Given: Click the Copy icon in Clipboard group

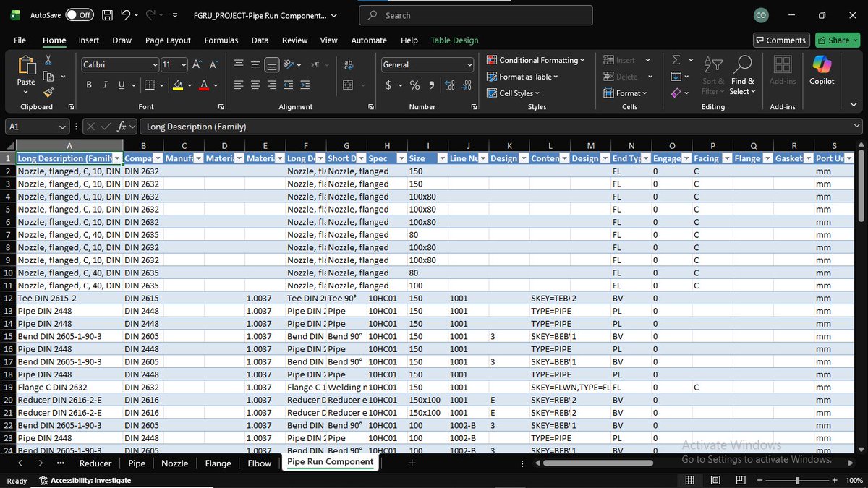Looking at the screenshot, I should click(48, 76).
